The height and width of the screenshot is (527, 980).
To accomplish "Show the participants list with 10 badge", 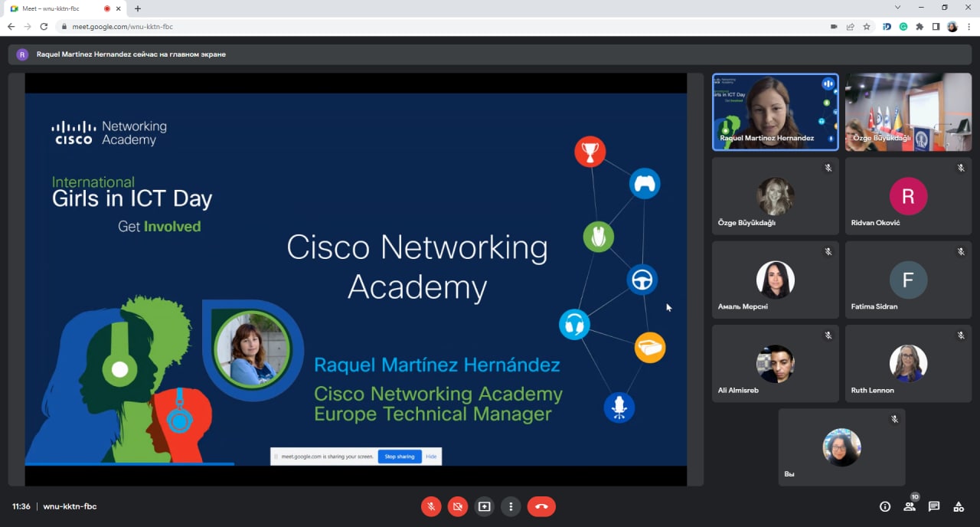I will [x=910, y=506].
